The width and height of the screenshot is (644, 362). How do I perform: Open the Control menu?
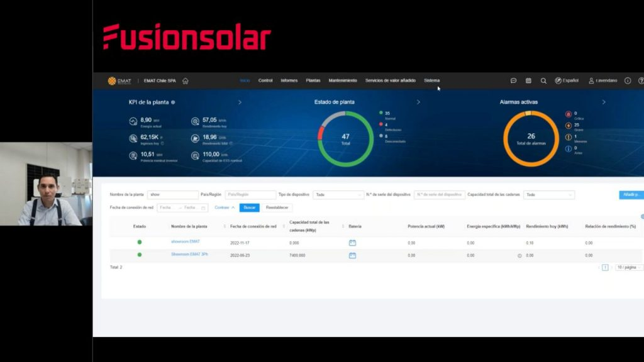[265, 80]
